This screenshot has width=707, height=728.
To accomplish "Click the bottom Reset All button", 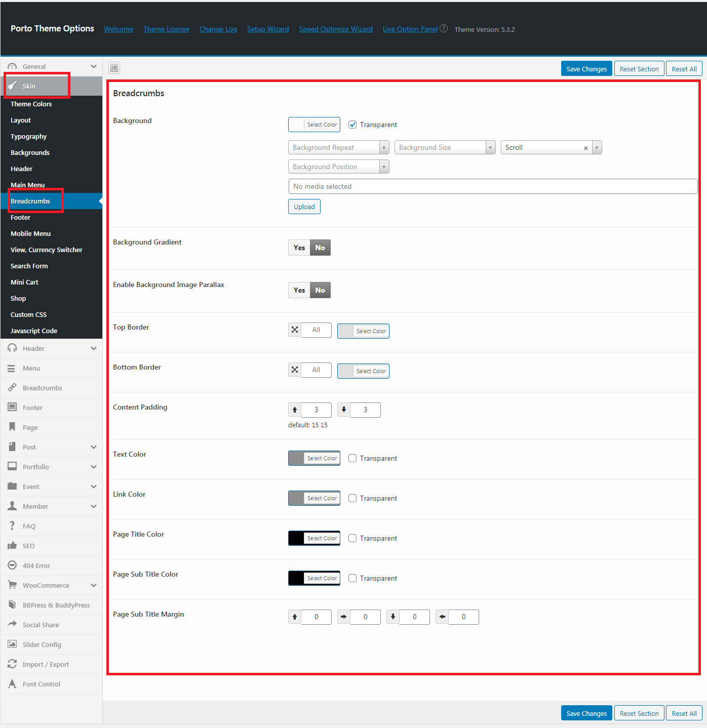I will 684,713.
